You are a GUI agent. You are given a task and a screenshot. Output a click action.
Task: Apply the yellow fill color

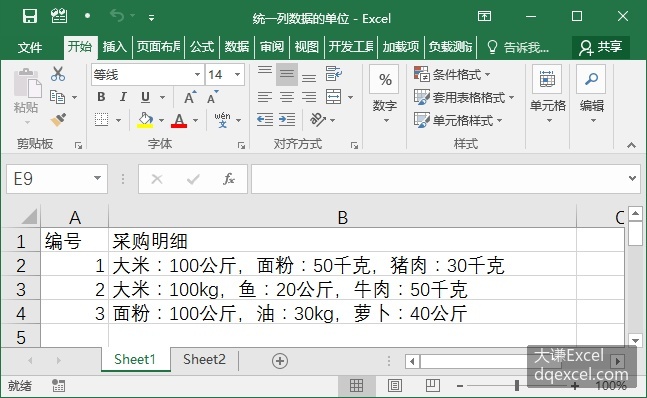[x=145, y=120]
